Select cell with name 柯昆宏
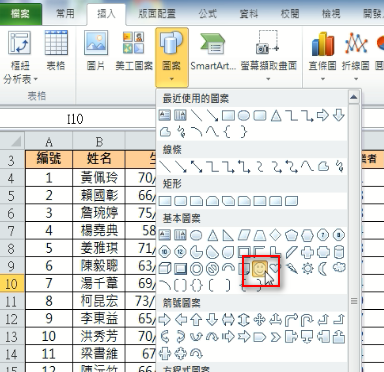Viewport: 384px width, 372px height. 99,301
